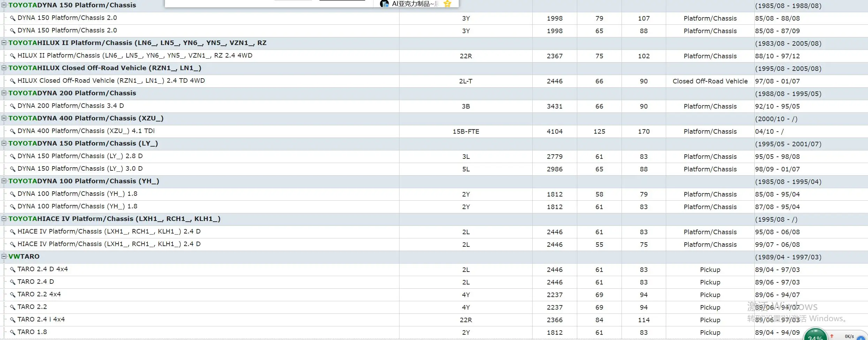Select DYNA 150 (LY_) 3.0 D row name
The width and height of the screenshot is (868, 340).
tap(80, 169)
